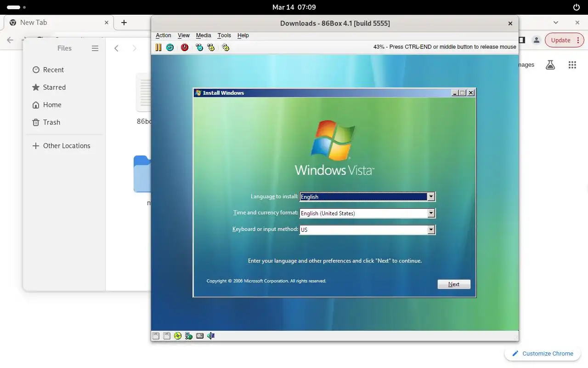Open the Action menu in 86Box
The width and height of the screenshot is (588, 368).
click(163, 35)
